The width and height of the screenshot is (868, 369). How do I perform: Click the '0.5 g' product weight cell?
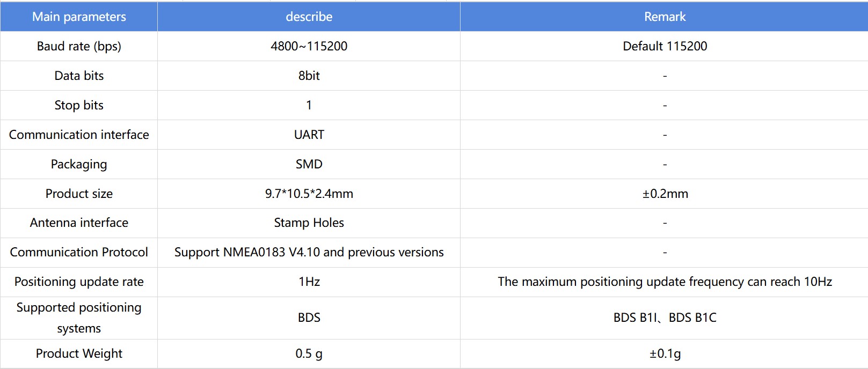(x=309, y=353)
